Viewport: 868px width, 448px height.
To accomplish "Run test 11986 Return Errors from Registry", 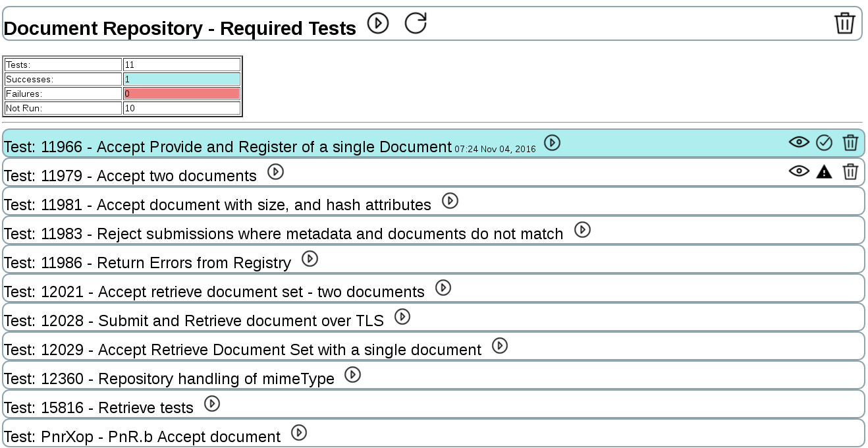I will (310, 259).
